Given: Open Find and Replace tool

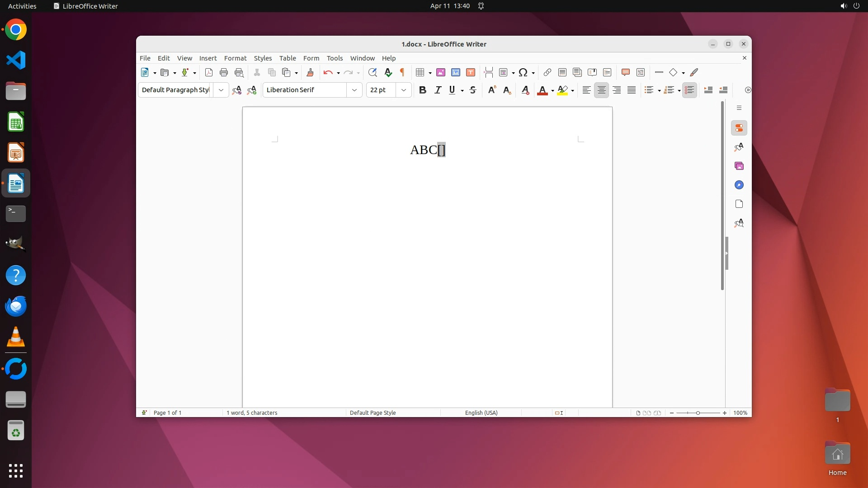Looking at the screenshot, I should 373,72.
